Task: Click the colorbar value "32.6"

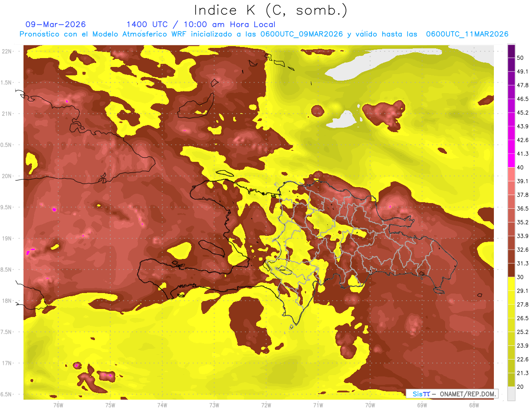Action: pos(523,250)
